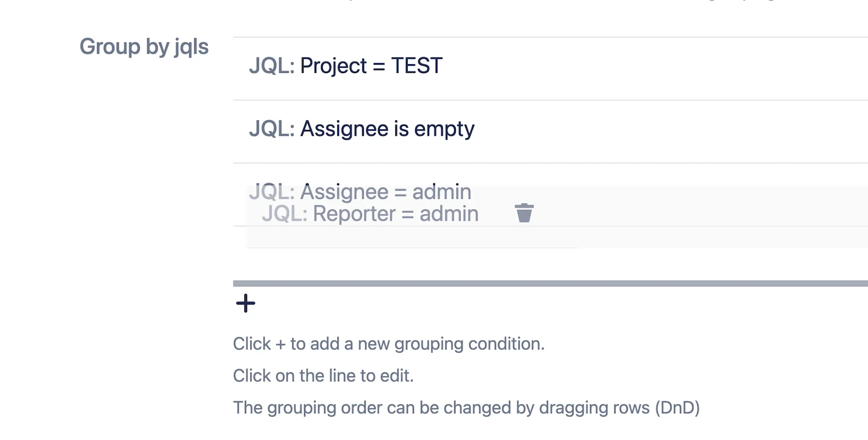Click the JQL prefix of Assignee is empty row
This screenshot has height=440, width=868.
272,129
